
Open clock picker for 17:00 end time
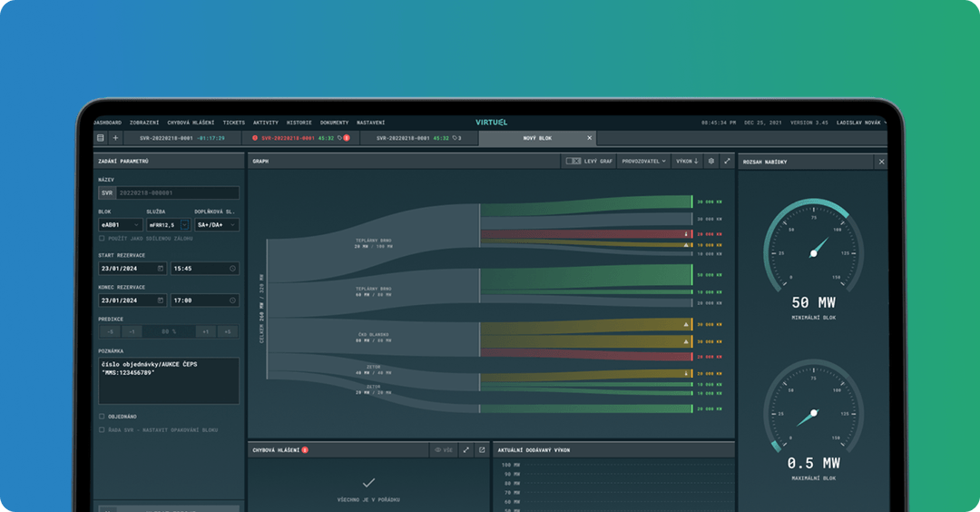pos(232,300)
